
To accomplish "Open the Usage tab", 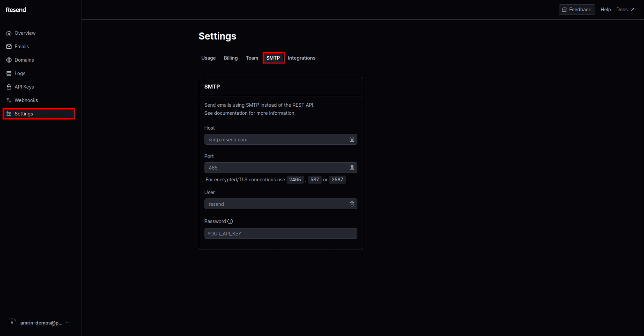I will pyautogui.click(x=208, y=58).
